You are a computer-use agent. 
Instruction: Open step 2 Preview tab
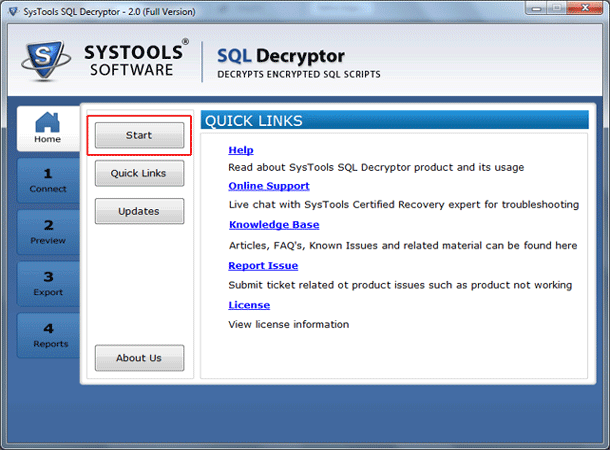click(48, 232)
